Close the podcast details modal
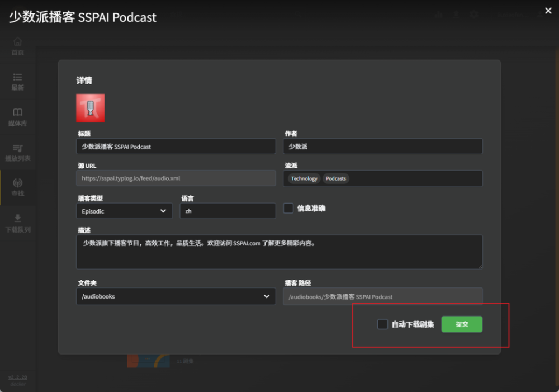Screen dimensions: 559x392 click(x=548, y=11)
